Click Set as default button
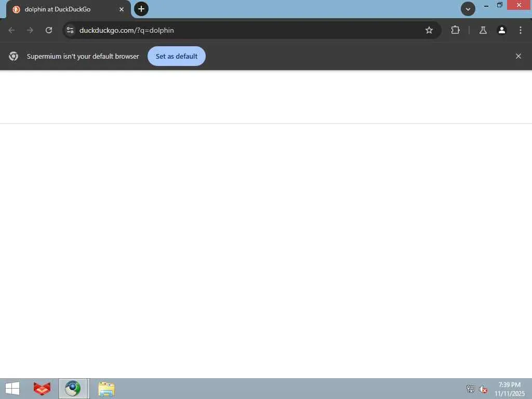532x399 pixels. [177, 56]
